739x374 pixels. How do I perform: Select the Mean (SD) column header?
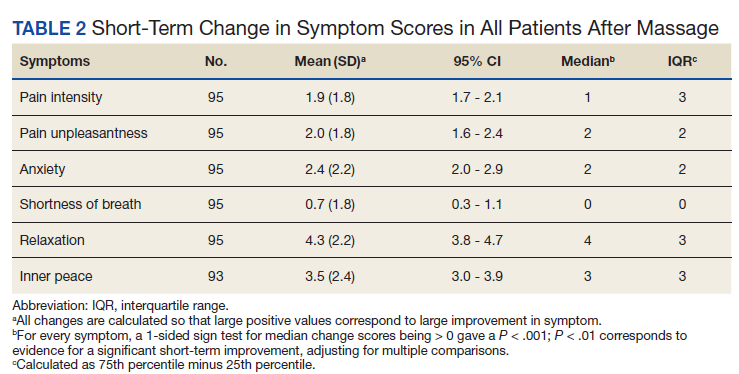point(330,61)
